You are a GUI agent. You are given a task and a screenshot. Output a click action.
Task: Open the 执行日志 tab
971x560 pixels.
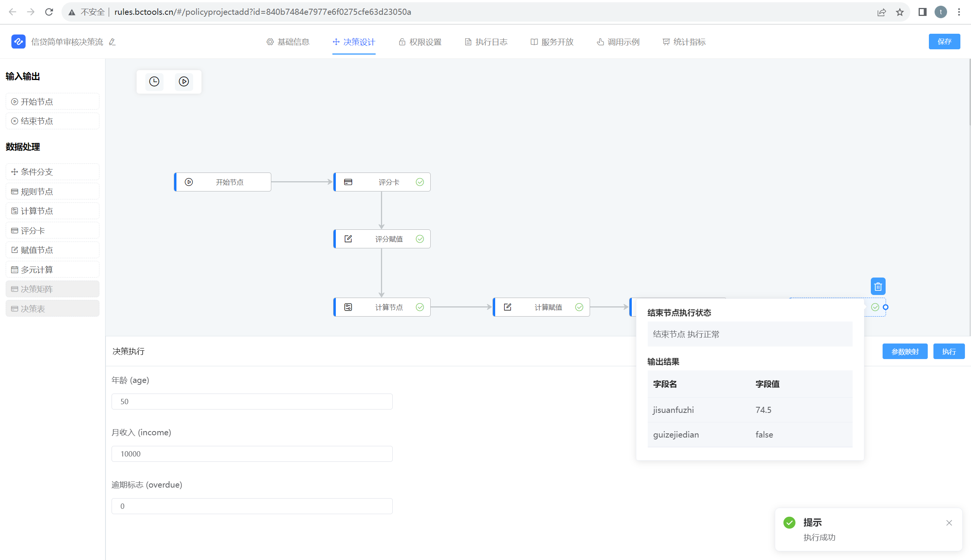coord(486,42)
